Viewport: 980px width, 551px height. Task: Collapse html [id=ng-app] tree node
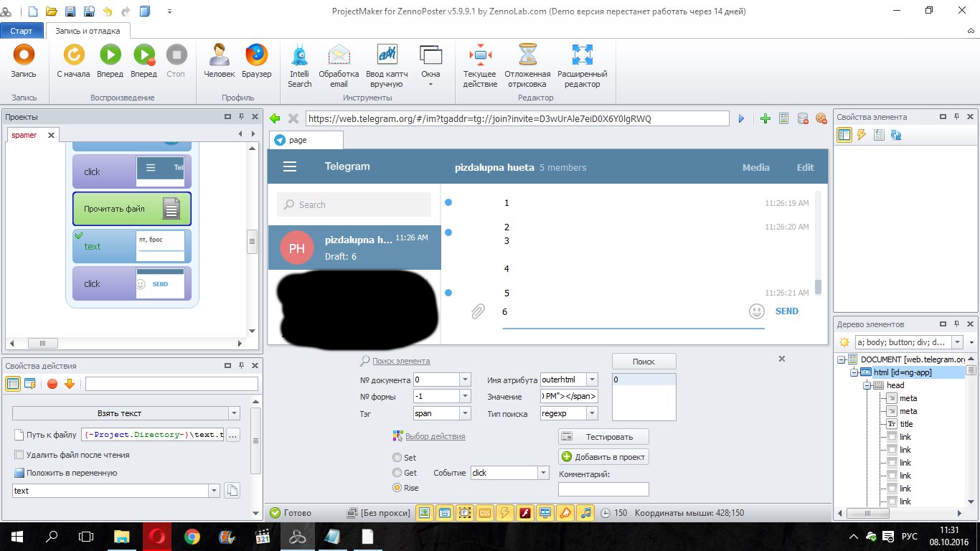pos(854,372)
